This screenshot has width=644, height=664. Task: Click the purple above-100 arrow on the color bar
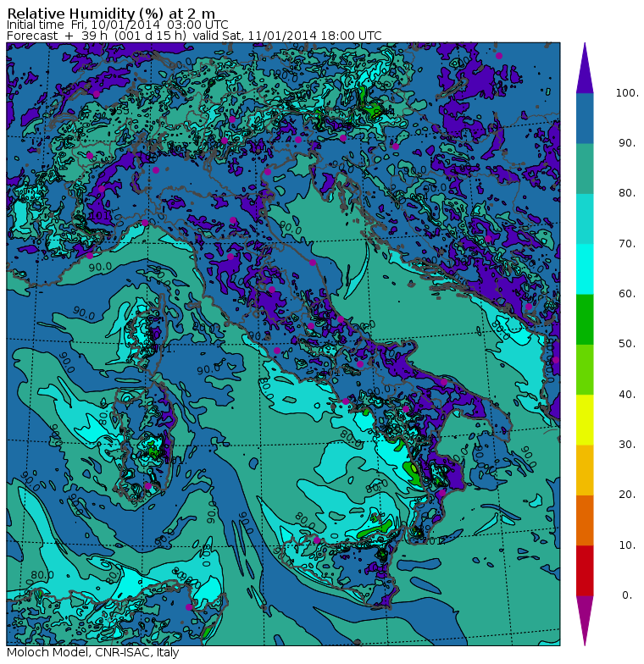585,68
